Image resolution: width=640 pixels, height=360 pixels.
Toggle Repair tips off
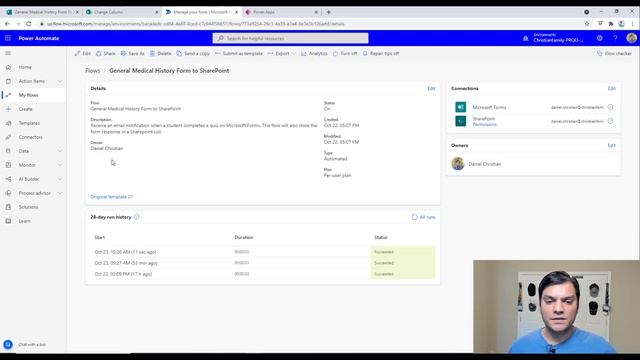[381, 53]
